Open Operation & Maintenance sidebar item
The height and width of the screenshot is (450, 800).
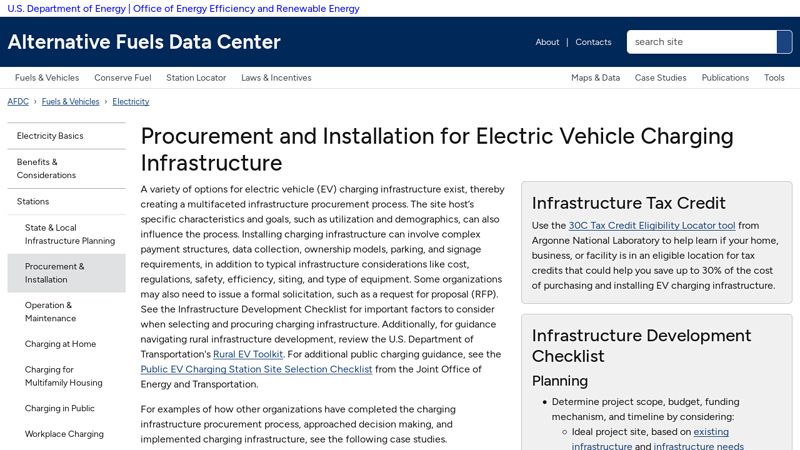point(66,312)
